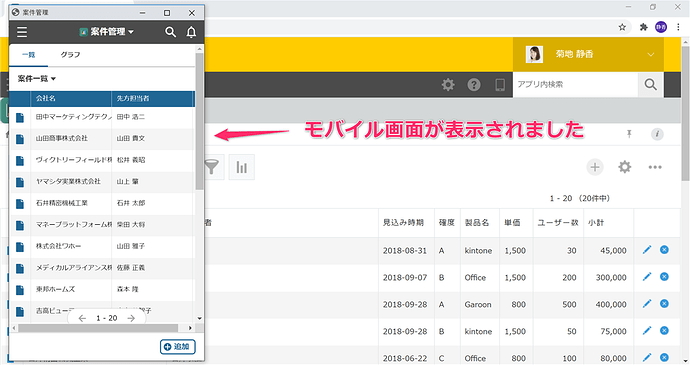Open notifications bell in mobile window
Screen dimensions: 690x365
point(191,32)
